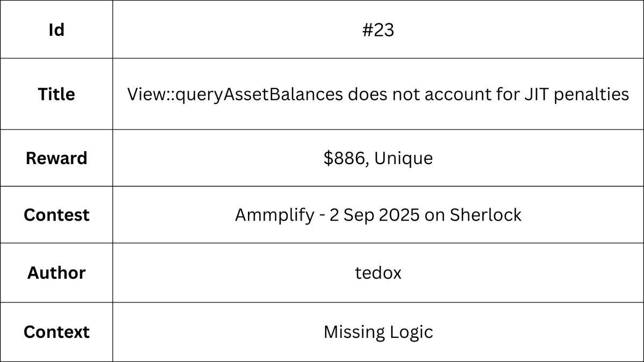
Task: Select the Contest row label
Action: [56, 215]
